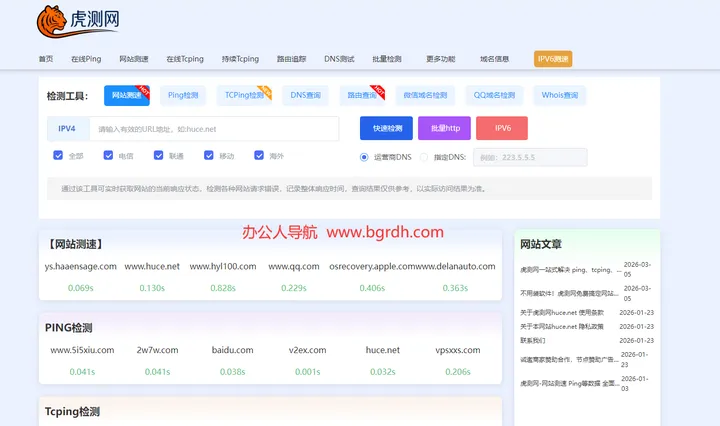This screenshot has height=426, width=720.
Task: Click the Tcping检测 section heading
Action: [x=72, y=411]
